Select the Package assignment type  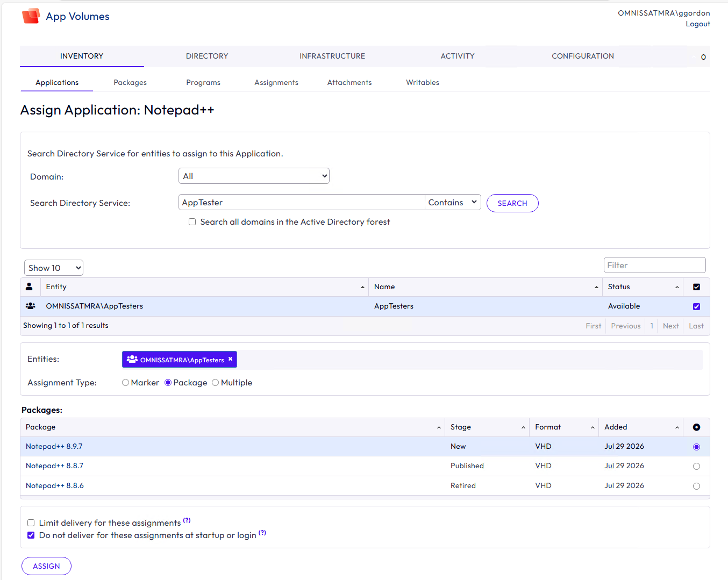[x=168, y=383]
